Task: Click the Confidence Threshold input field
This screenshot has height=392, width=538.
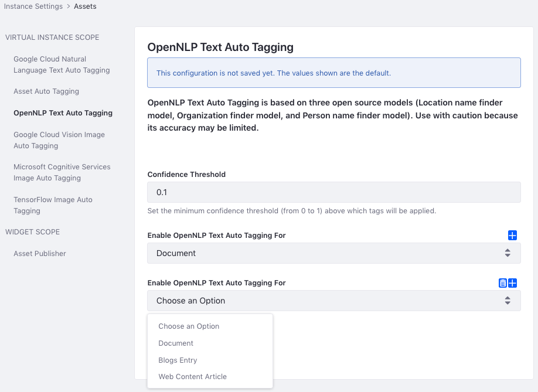Action: tap(334, 192)
